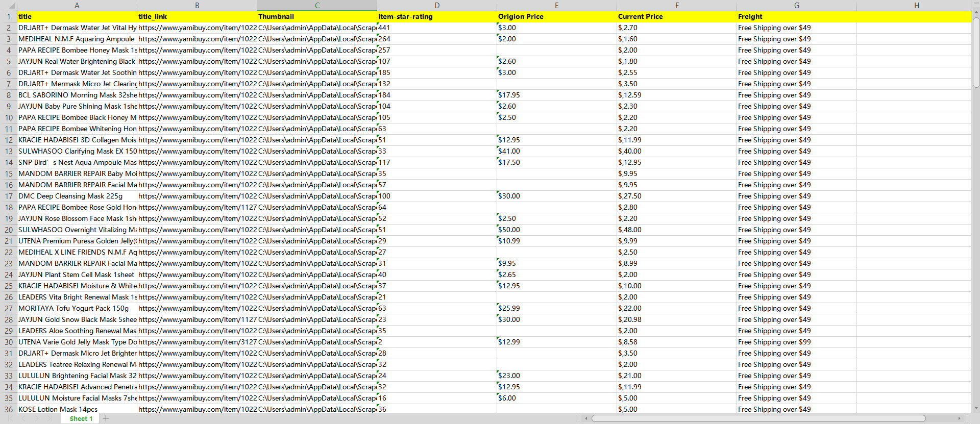Click the 'Freight' header cell
The width and height of the screenshot is (980, 424).
(x=797, y=16)
